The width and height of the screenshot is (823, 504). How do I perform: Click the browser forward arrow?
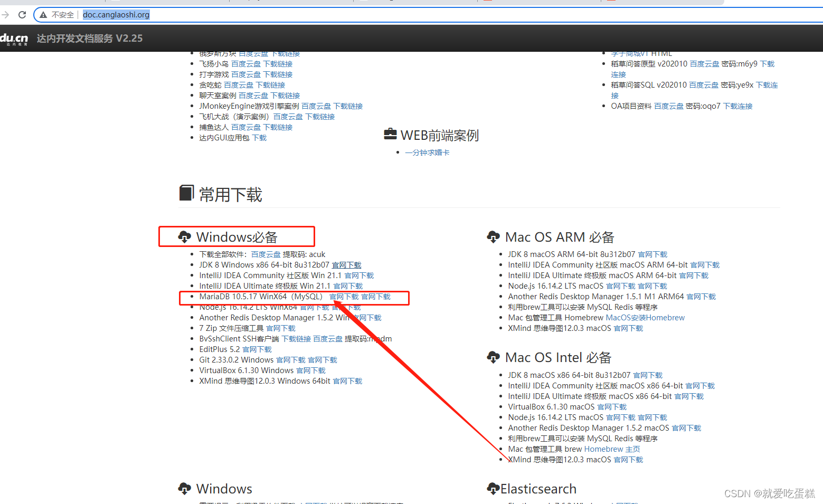click(x=5, y=15)
